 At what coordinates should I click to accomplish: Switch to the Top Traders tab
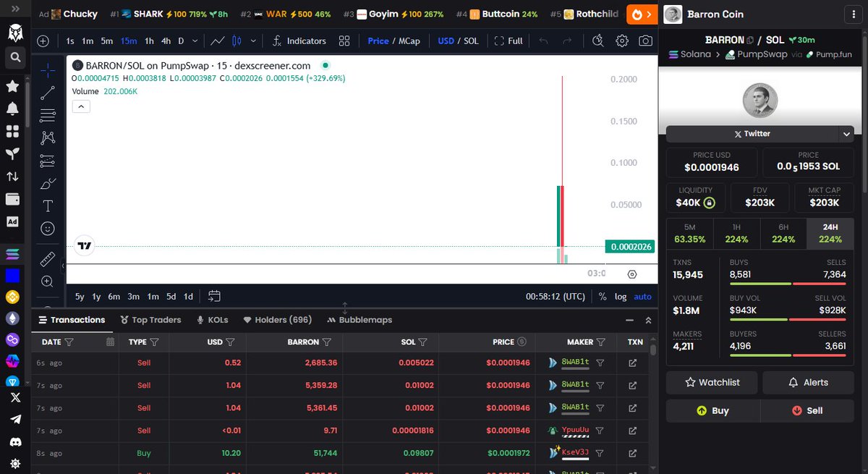(151, 320)
